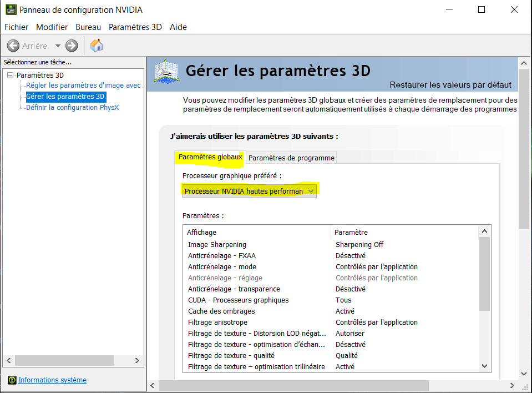The image size is (532, 393).
Task: Select Filtrage de texture - qualité row
Action: 332,356
